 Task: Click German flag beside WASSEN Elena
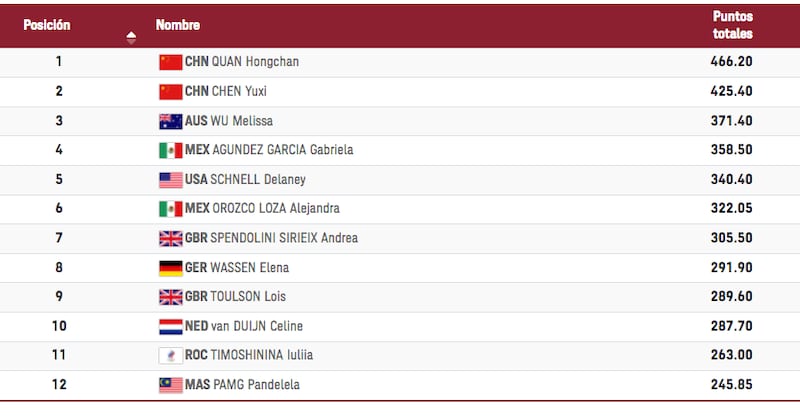point(170,268)
